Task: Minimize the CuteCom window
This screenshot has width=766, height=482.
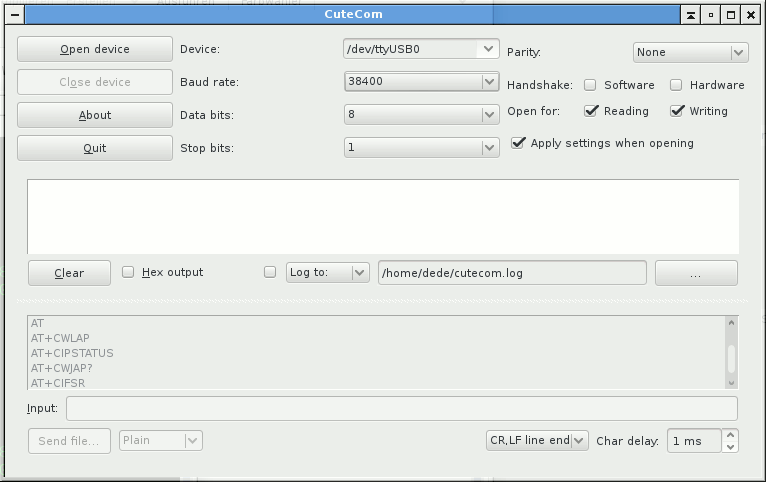Action: point(711,15)
